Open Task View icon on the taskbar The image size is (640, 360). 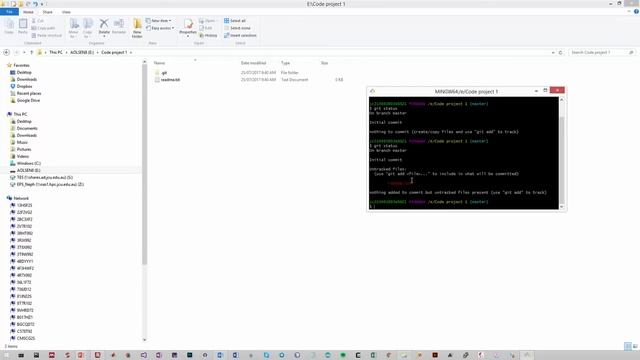(21, 355)
